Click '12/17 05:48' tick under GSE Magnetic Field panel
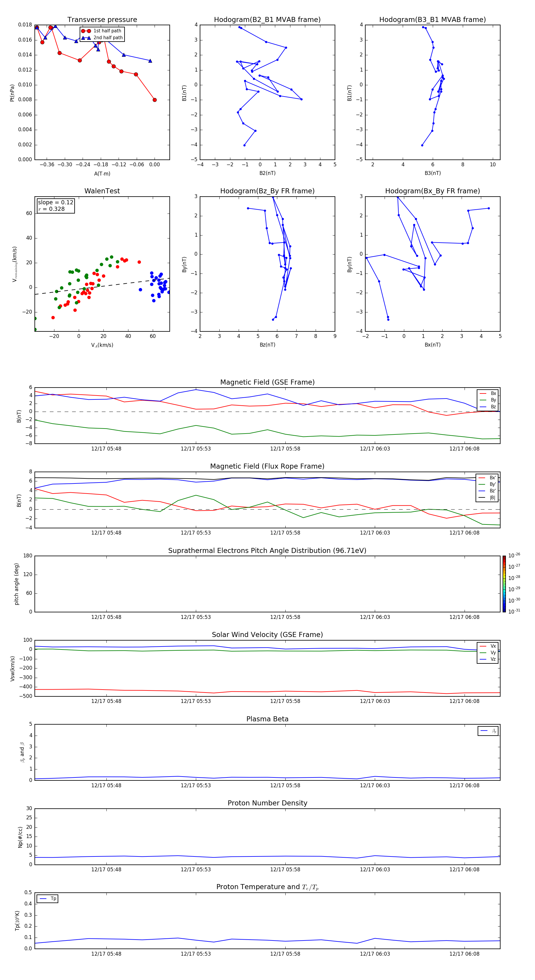 click(x=106, y=449)
